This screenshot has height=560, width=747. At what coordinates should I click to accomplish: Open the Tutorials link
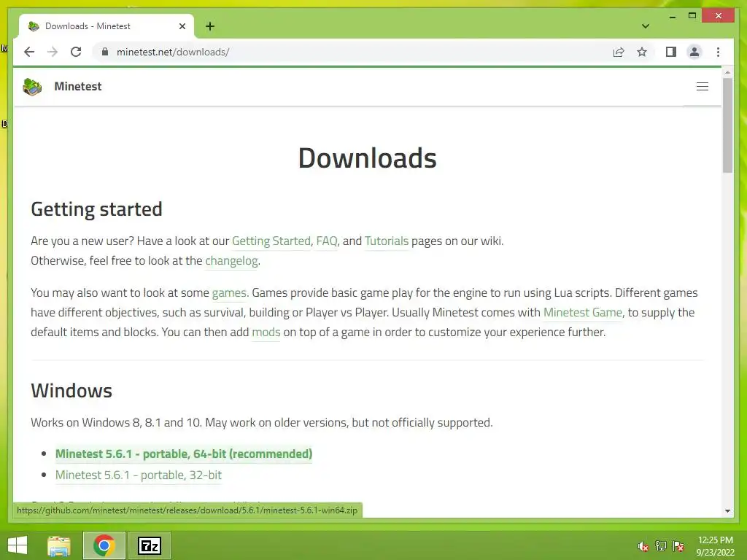[x=387, y=241]
